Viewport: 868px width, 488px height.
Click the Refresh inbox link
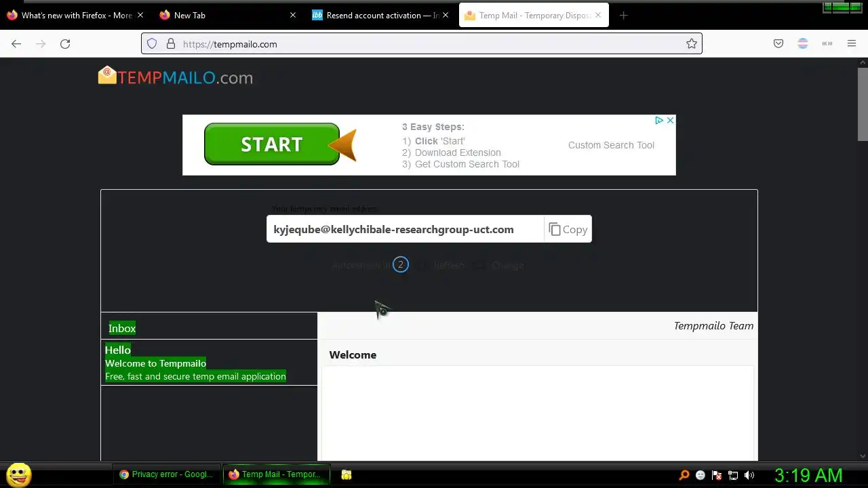[x=449, y=266]
